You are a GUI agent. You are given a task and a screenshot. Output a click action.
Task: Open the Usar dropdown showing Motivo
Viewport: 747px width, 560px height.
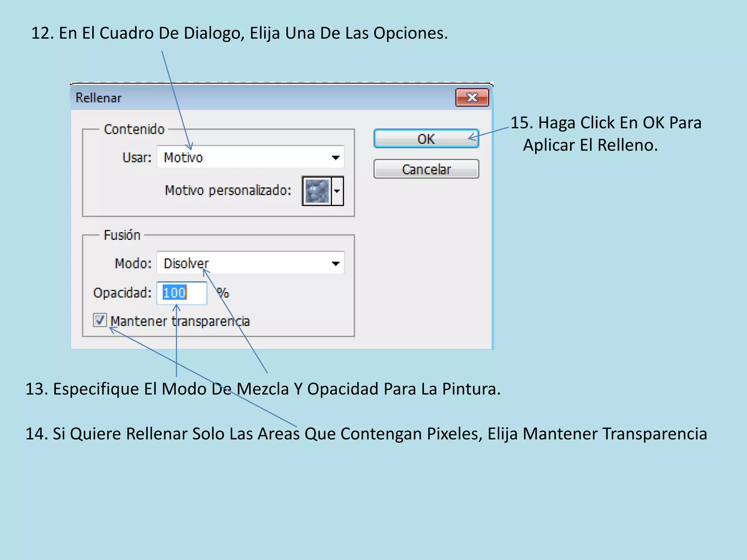point(251,157)
